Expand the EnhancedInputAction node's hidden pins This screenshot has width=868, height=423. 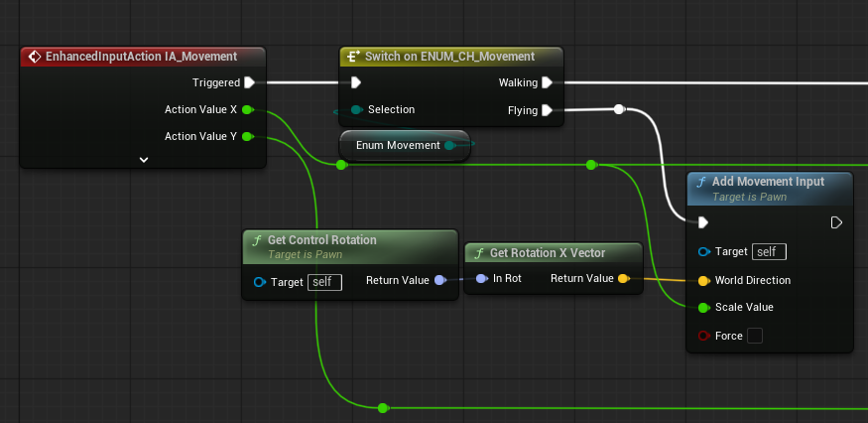click(x=143, y=159)
